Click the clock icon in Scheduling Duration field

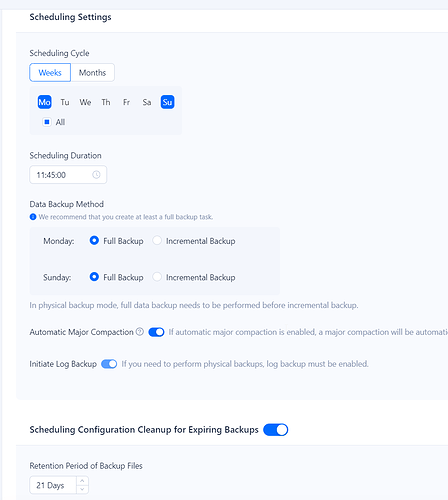pyautogui.click(x=96, y=175)
